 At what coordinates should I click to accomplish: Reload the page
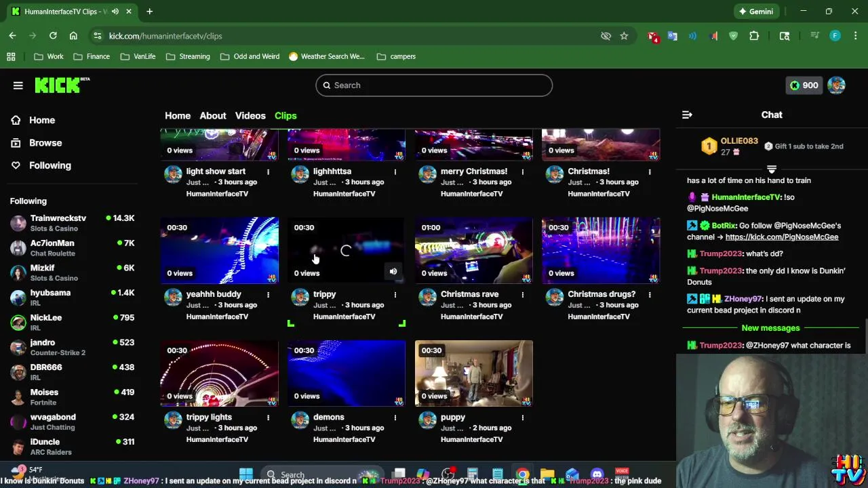point(53,36)
